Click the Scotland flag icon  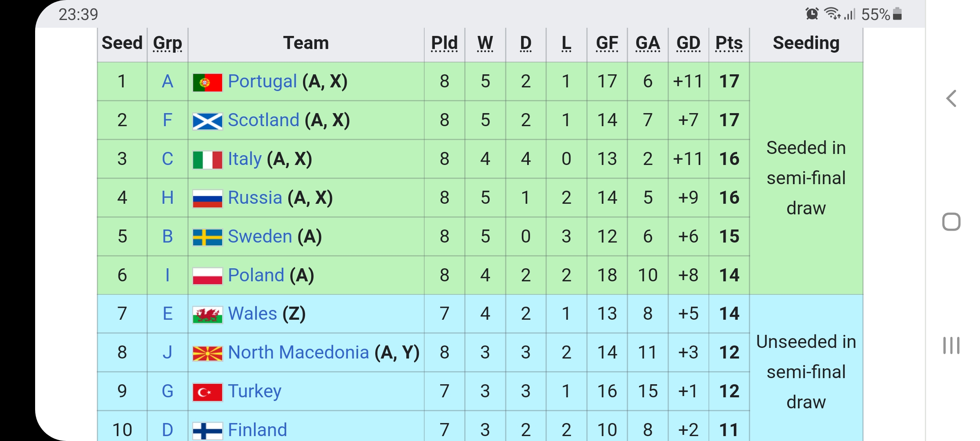pos(207,121)
